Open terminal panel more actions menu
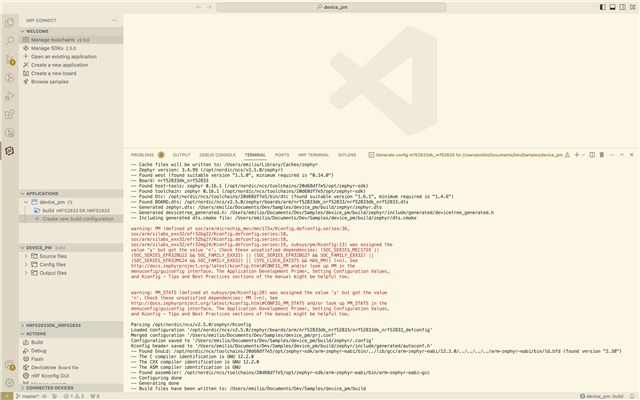The width and height of the screenshot is (640, 400). tap(611, 155)
